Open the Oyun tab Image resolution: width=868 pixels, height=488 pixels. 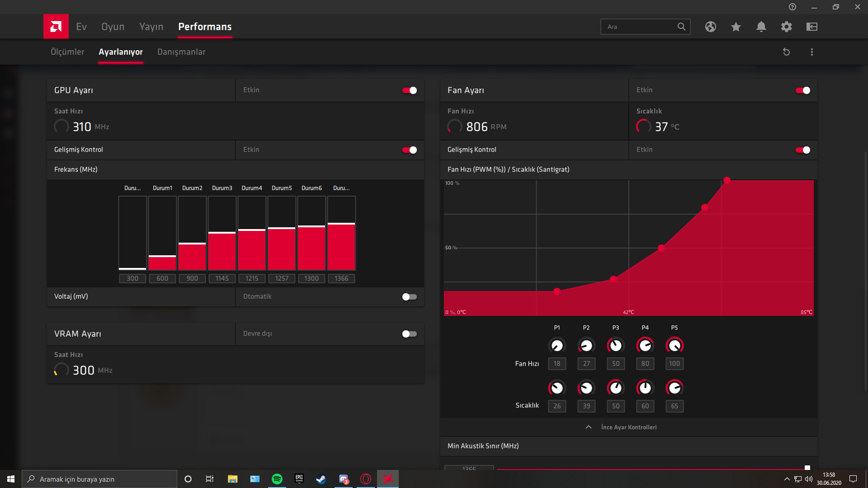point(113,27)
